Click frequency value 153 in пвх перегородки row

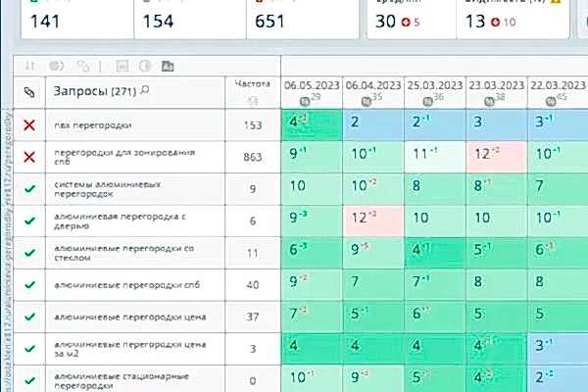[x=253, y=124]
